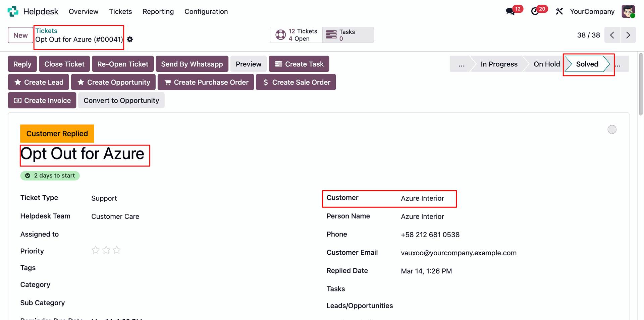This screenshot has height=320, width=644.
Task: Click the debug tools wrench icon
Action: point(559,11)
